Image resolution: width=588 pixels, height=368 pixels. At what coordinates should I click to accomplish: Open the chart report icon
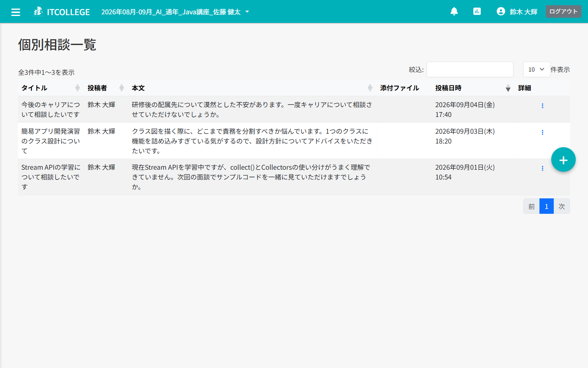(477, 11)
